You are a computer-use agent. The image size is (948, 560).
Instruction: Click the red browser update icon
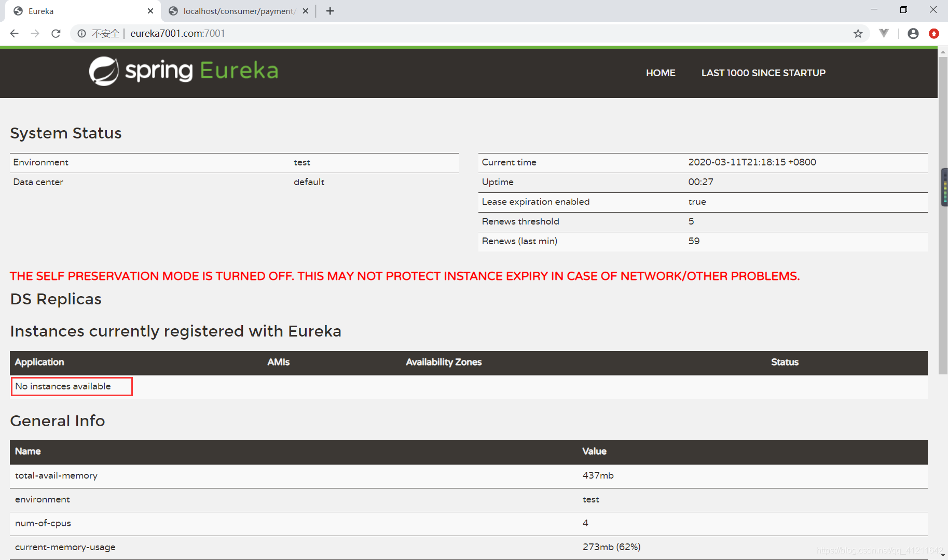point(934,34)
